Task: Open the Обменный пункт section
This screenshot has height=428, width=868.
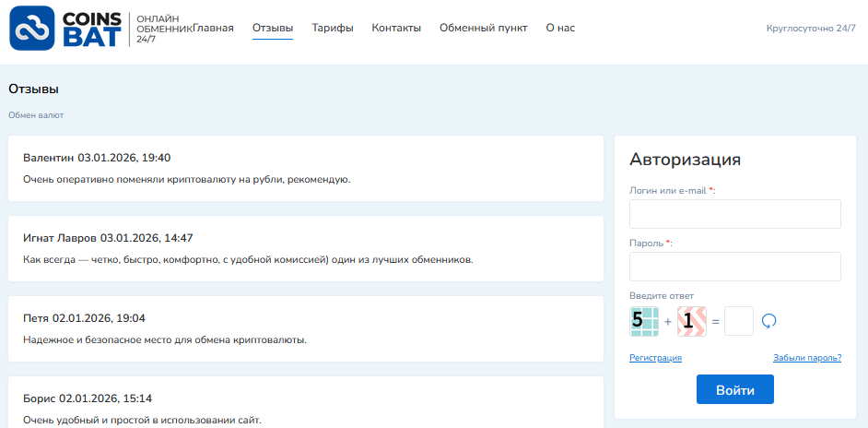Action: [483, 28]
